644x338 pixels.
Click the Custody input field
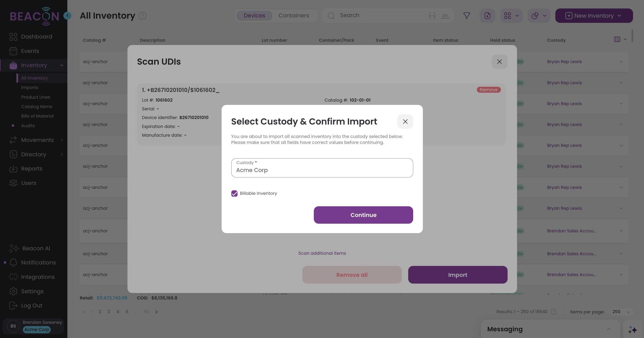(x=322, y=168)
